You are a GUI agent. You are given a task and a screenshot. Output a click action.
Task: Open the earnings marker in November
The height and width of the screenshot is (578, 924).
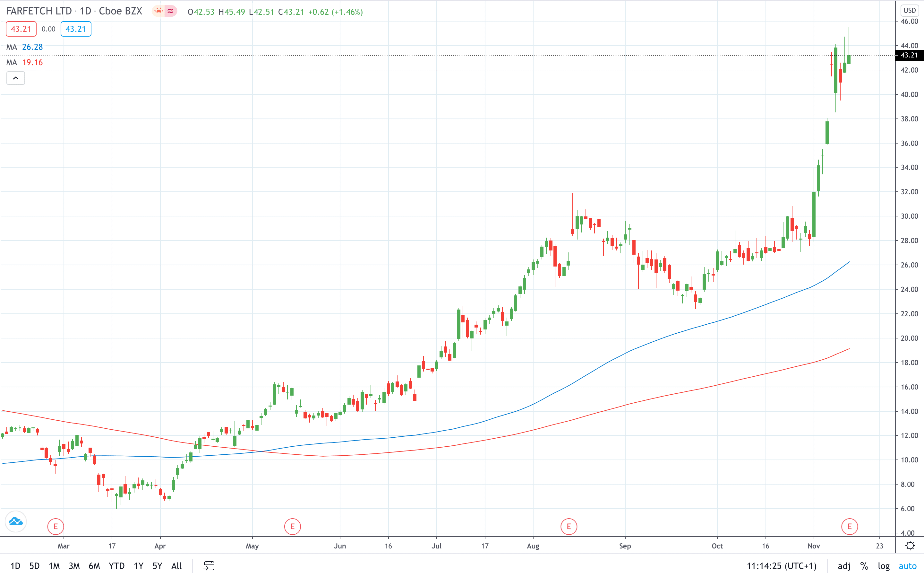[x=850, y=526]
